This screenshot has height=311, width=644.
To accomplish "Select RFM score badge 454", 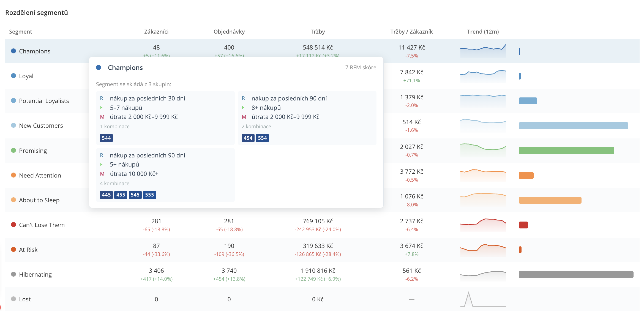I will pos(248,138).
